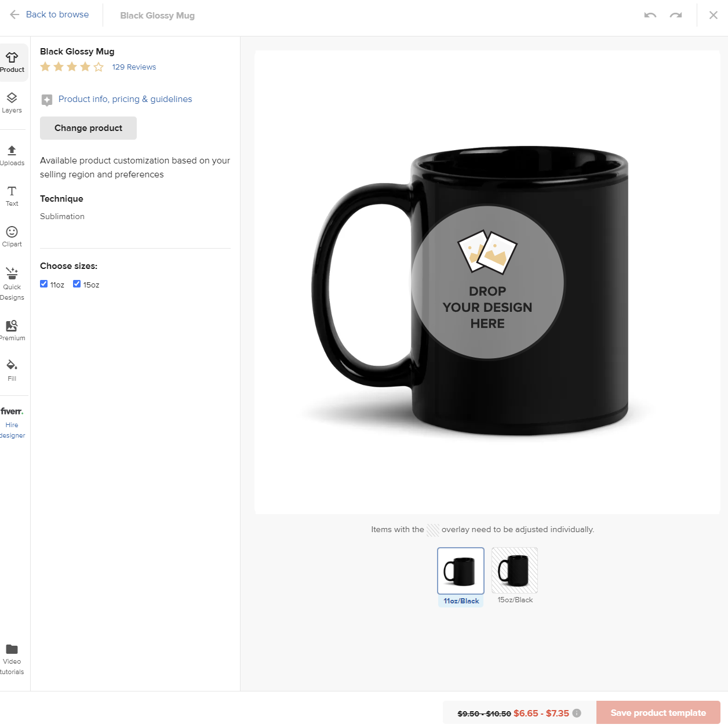Click Save product template button
This screenshot has width=728, height=728.
pyautogui.click(x=658, y=713)
